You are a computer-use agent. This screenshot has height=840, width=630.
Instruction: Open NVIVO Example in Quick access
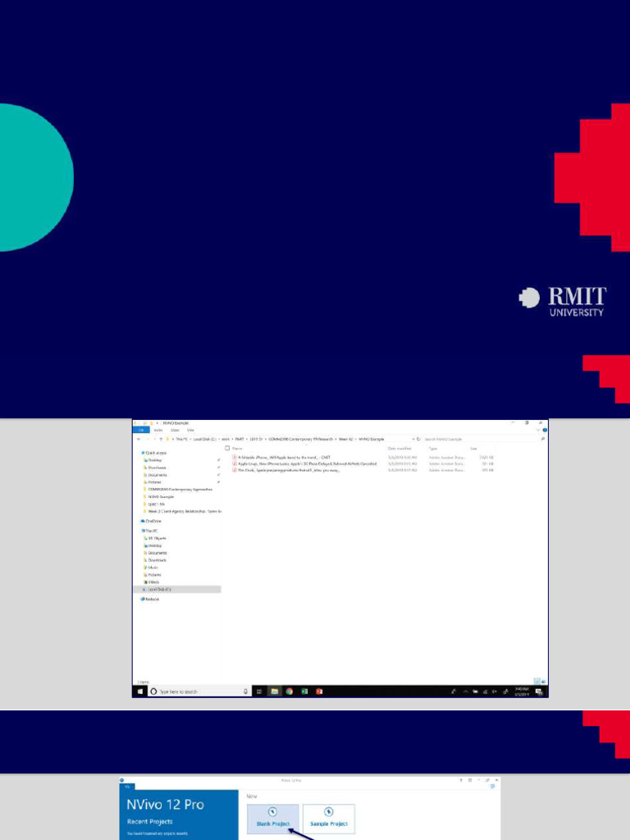tap(158, 497)
